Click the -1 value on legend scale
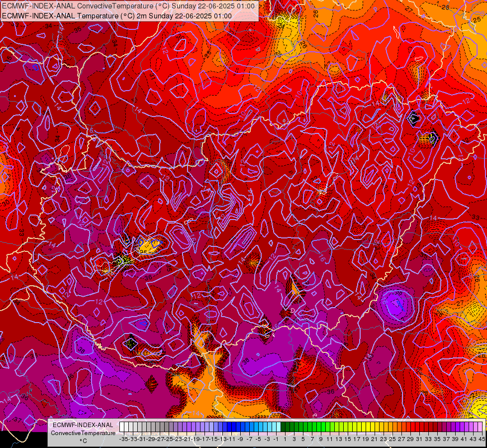 276,440
